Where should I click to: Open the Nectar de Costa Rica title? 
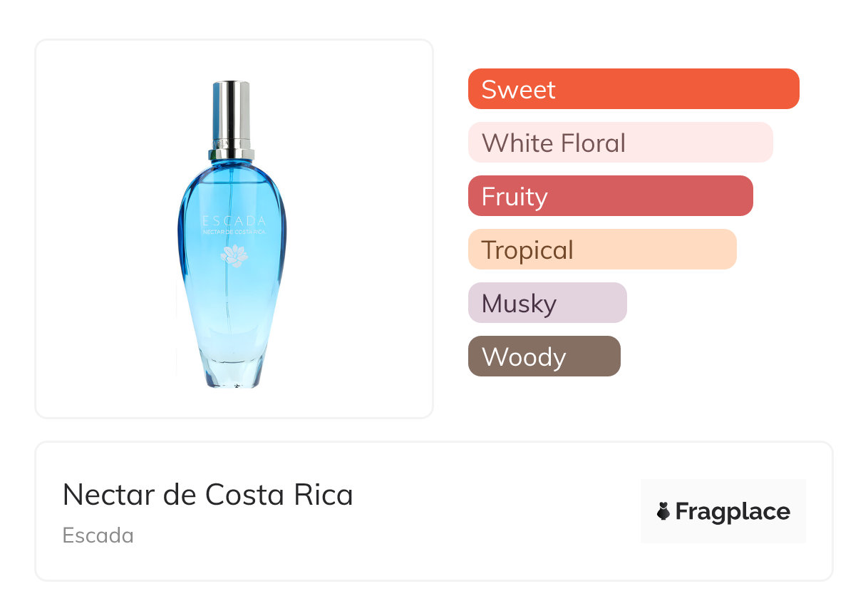(207, 495)
